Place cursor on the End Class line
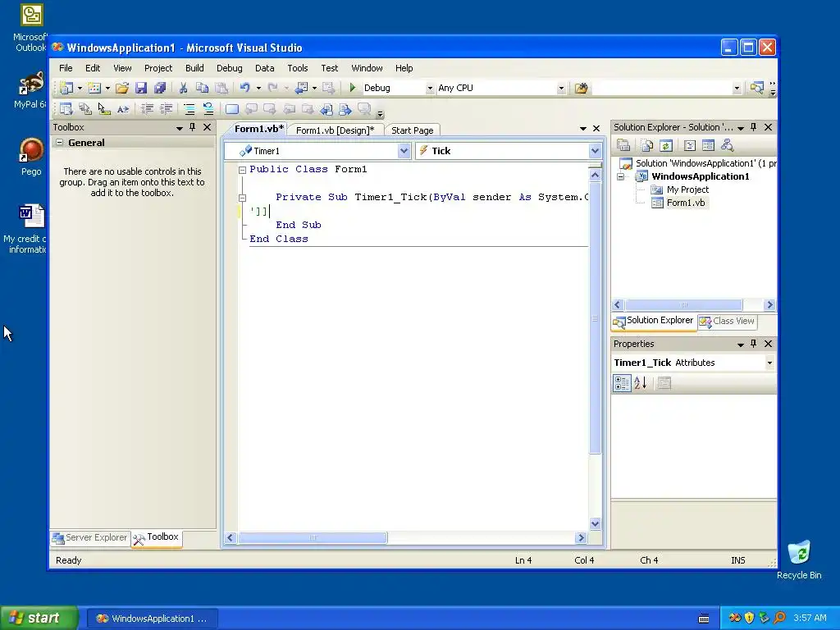This screenshot has height=630, width=840. coord(279,239)
